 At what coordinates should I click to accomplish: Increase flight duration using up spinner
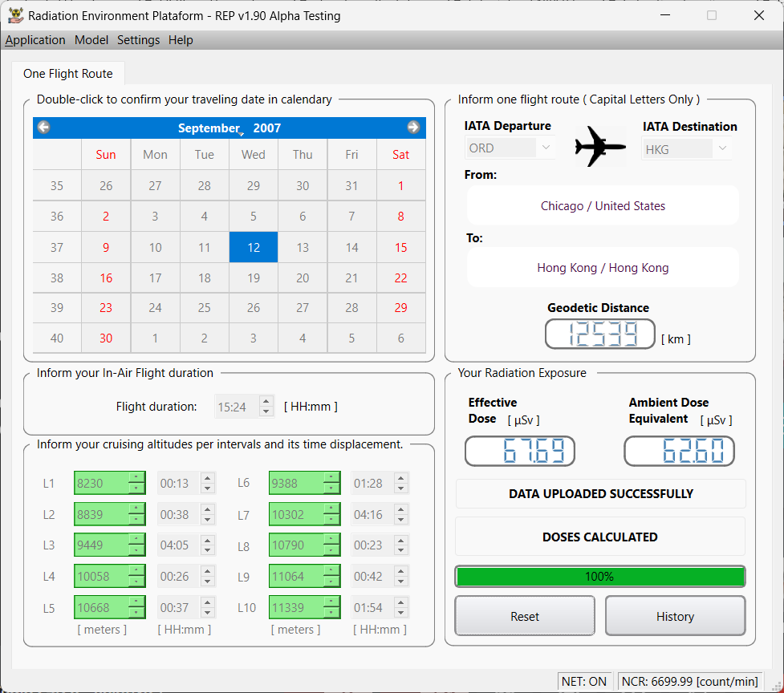pyautogui.click(x=266, y=401)
